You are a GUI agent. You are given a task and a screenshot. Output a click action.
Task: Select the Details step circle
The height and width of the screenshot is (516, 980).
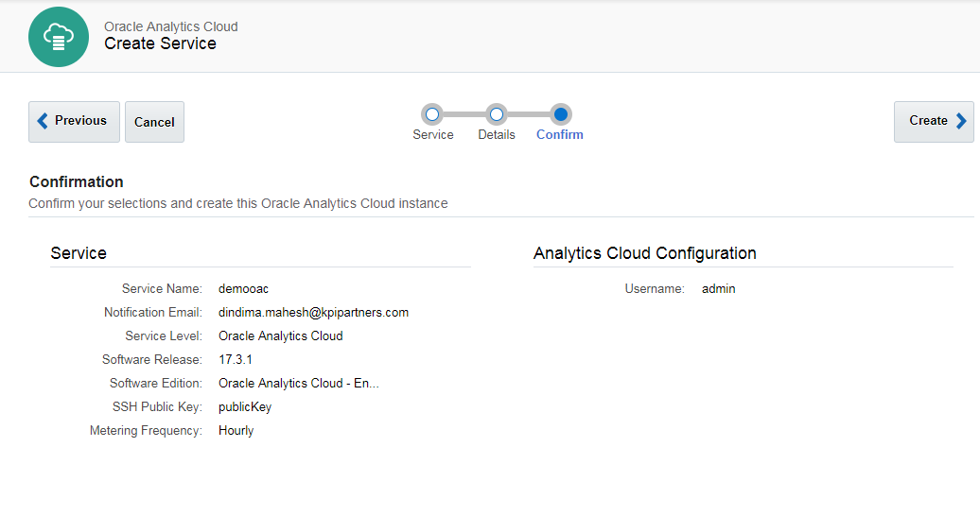point(497,114)
